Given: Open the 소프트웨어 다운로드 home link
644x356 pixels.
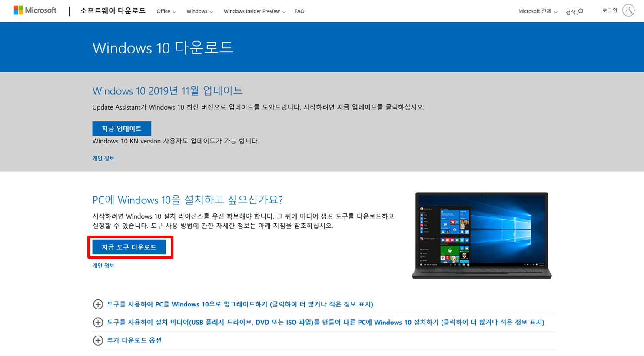Looking at the screenshot, I should coord(113,11).
